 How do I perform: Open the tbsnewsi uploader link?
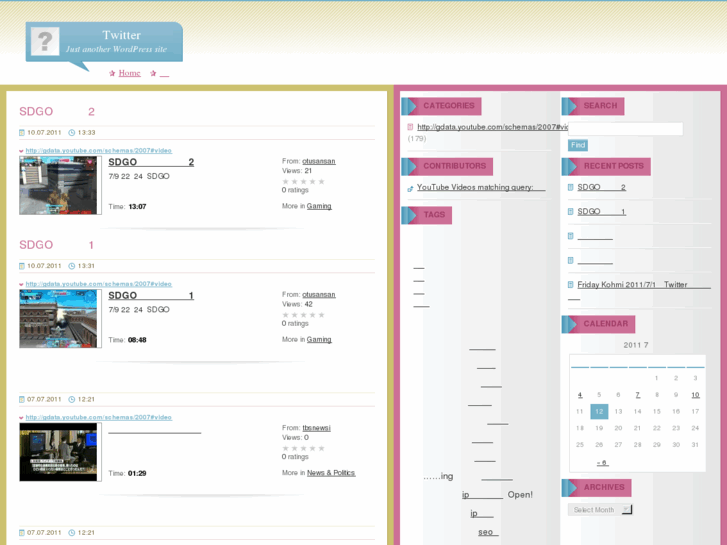[x=317, y=428]
